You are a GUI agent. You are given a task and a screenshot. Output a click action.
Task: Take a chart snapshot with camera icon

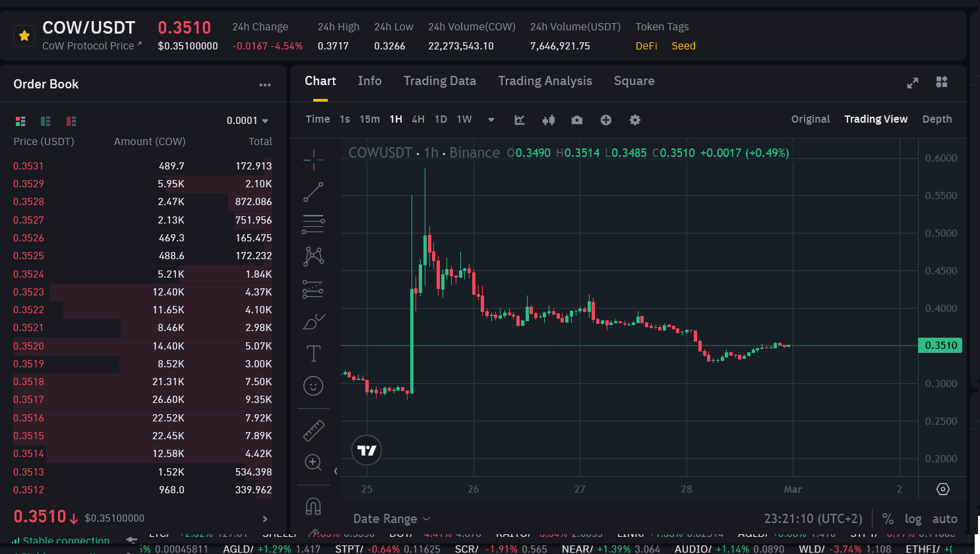tap(577, 119)
